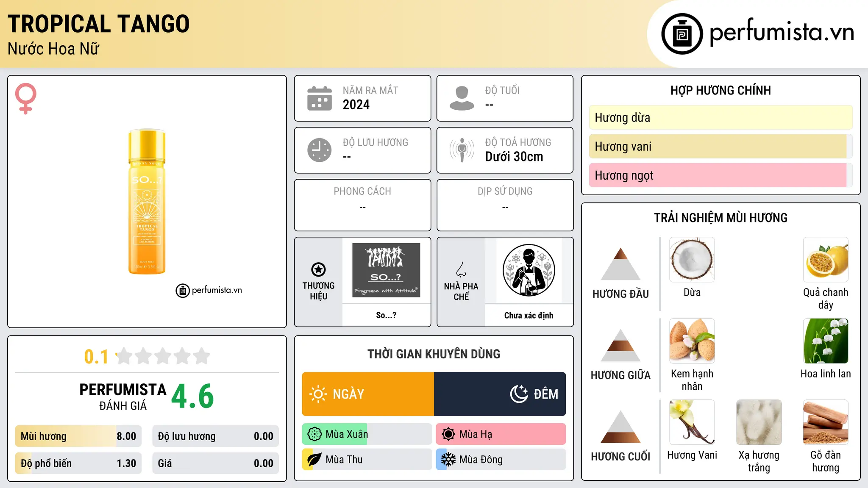Click the clock icon for longevity
Screen dimensions: 868x488
[320, 150]
